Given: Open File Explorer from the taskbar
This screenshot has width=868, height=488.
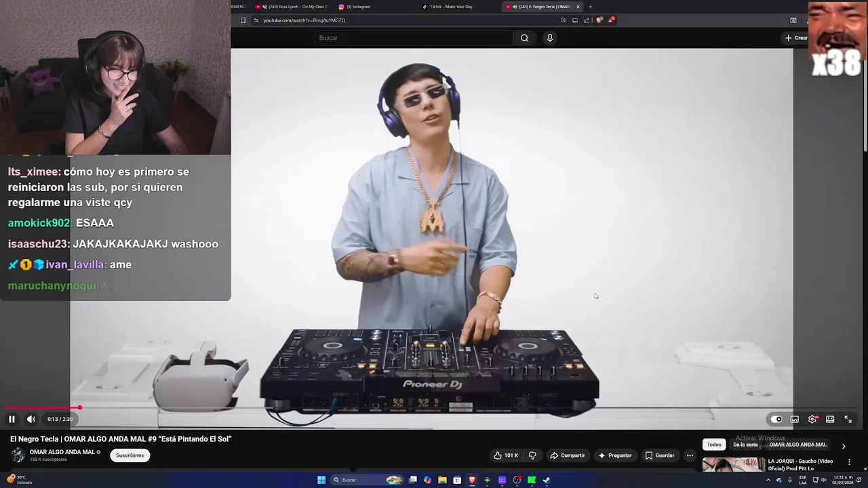Looking at the screenshot, I should coord(442,480).
